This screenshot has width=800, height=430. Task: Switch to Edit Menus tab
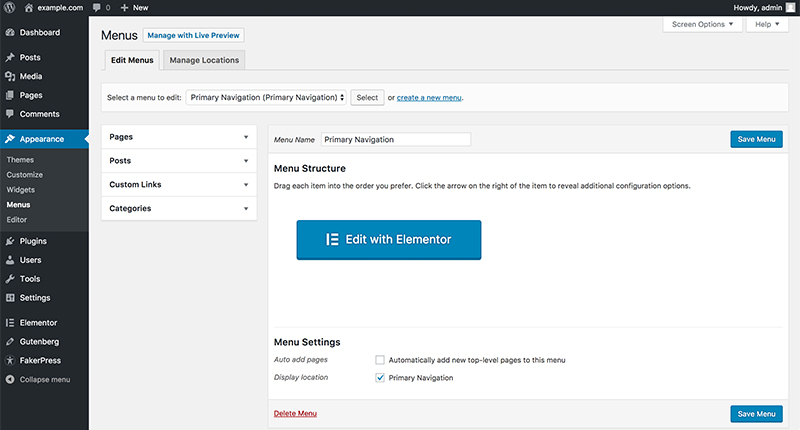click(132, 60)
